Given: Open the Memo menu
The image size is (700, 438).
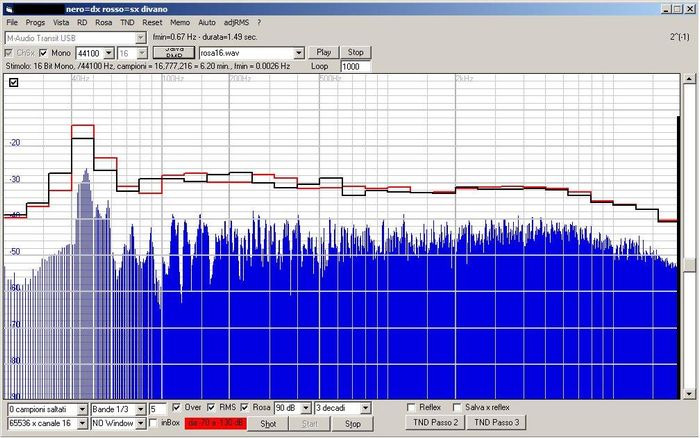Looking at the screenshot, I should (x=180, y=22).
